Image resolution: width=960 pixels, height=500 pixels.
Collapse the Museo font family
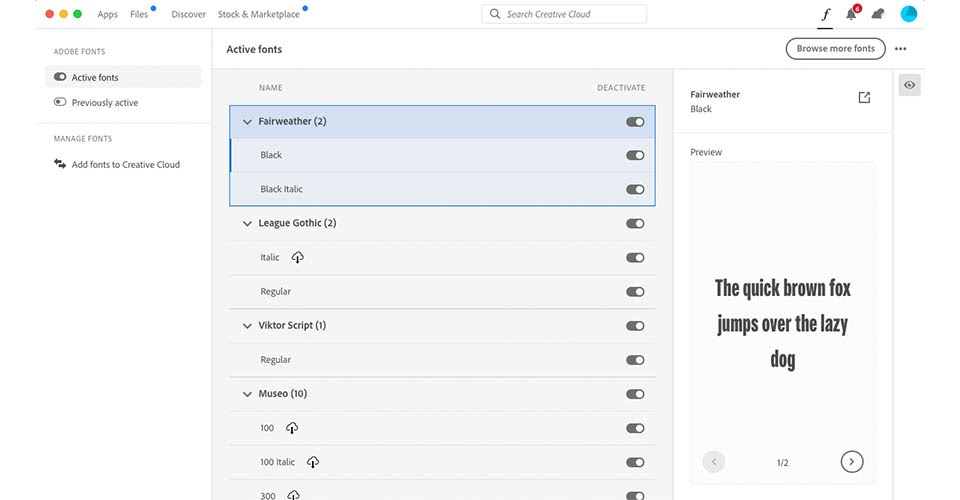(x=247, y=394)
